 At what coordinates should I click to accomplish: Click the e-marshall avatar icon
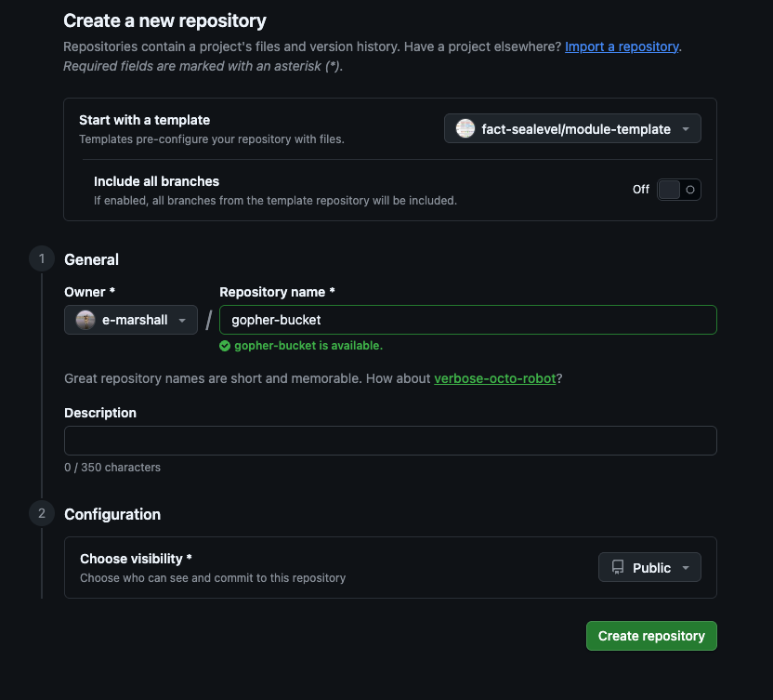pyautogui.click(x=85, y=320)
